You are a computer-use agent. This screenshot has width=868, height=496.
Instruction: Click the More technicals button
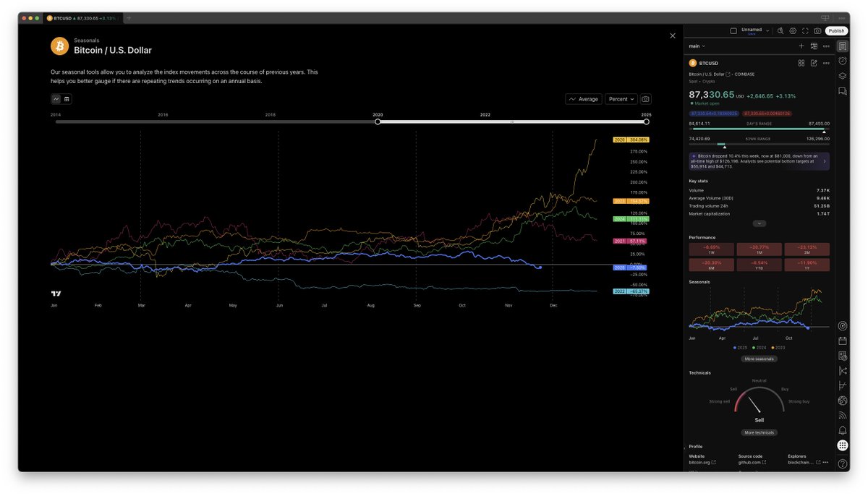point(759,432)
